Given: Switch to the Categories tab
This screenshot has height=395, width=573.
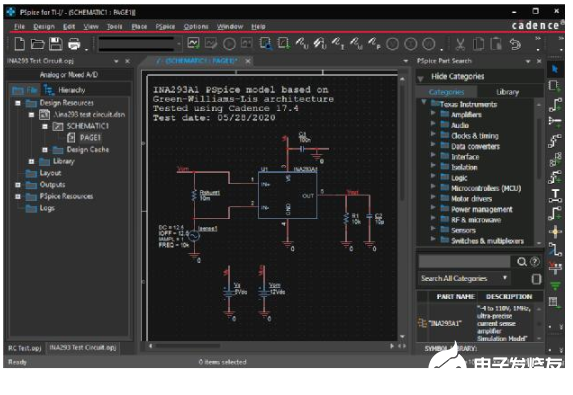Looking at the screenshot, I should (x=447, y=92).
